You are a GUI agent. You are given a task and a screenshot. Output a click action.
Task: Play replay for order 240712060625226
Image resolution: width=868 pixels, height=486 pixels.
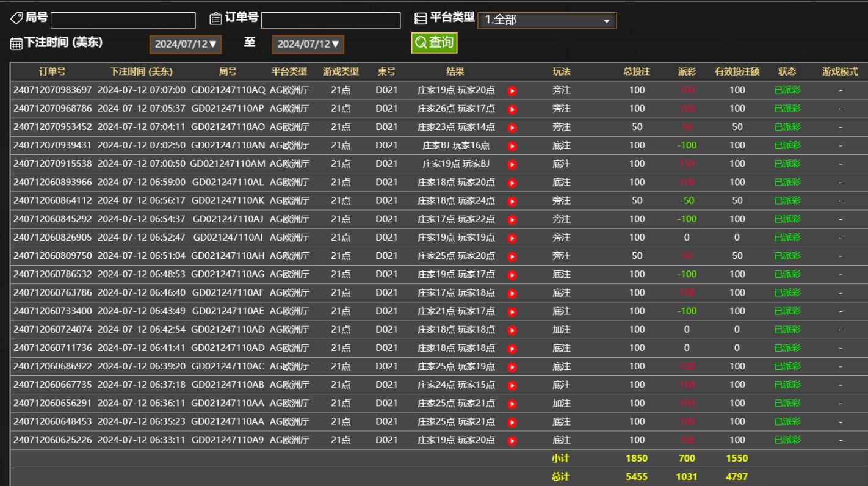point(512,440)
